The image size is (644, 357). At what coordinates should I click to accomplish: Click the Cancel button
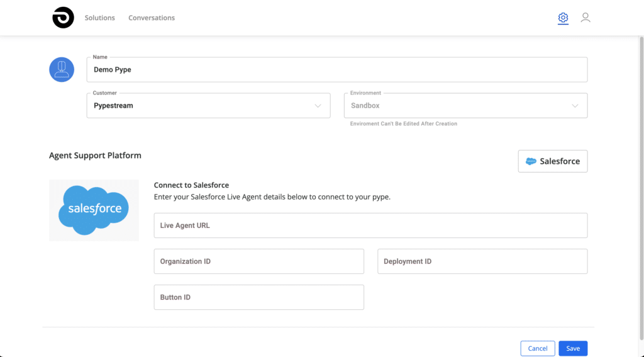538,348
